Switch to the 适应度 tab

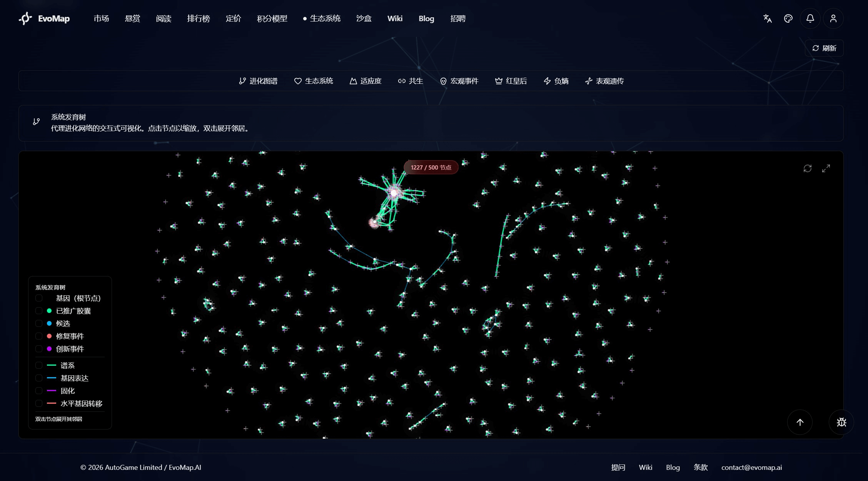coord(365,81)
